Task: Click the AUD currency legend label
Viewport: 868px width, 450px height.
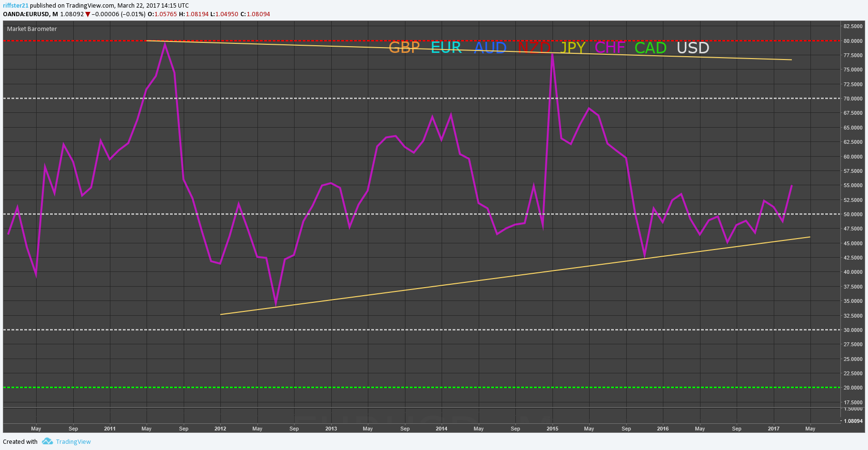Action: click(x=490, y=48)
